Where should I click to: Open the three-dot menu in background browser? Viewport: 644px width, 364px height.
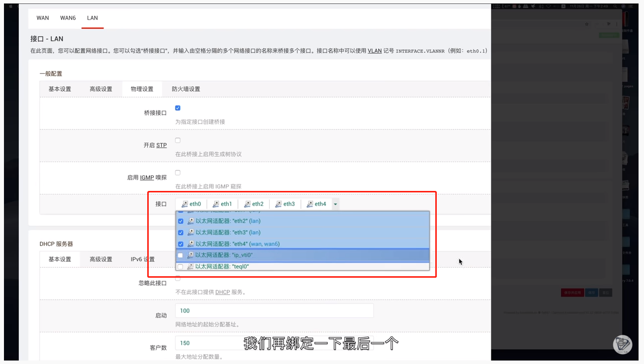point(617,24)
